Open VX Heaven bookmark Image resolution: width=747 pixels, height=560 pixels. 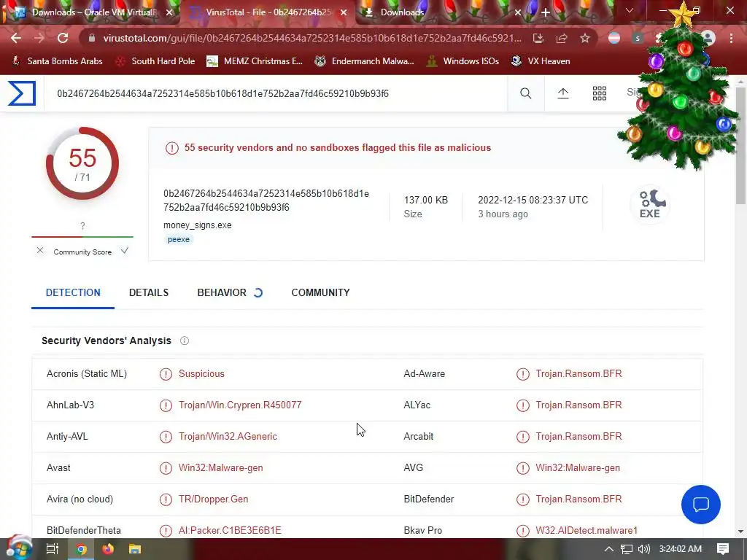tap(541, 61)
